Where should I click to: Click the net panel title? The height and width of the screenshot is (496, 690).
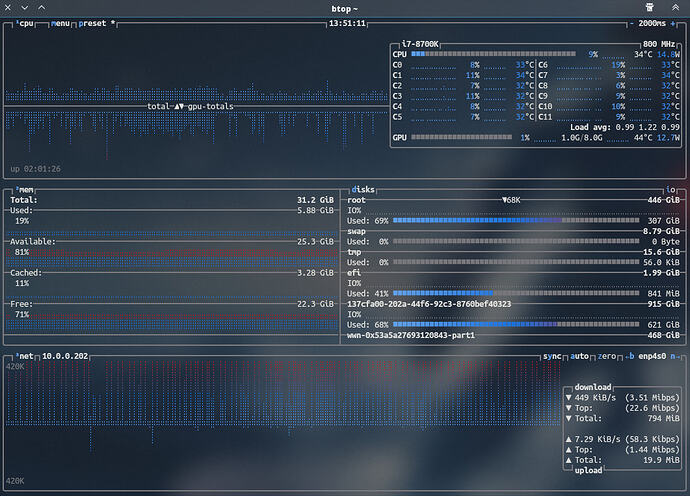point(25,356)
